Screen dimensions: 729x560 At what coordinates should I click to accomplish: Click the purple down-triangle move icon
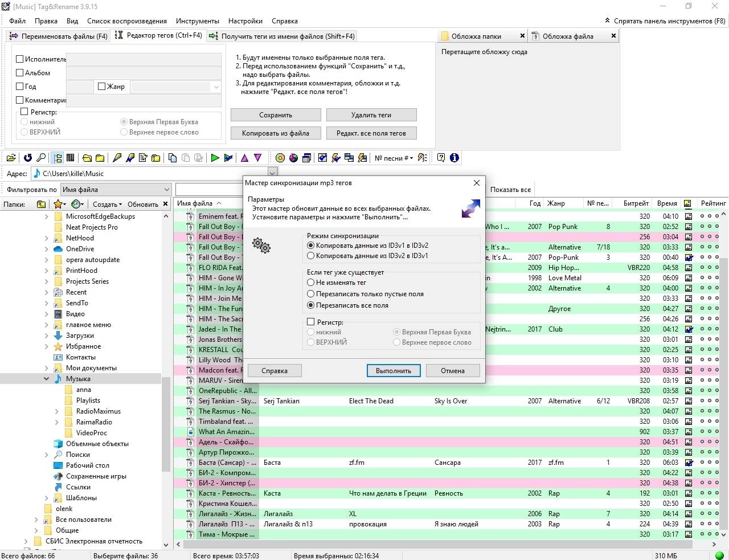click(257, 158)
